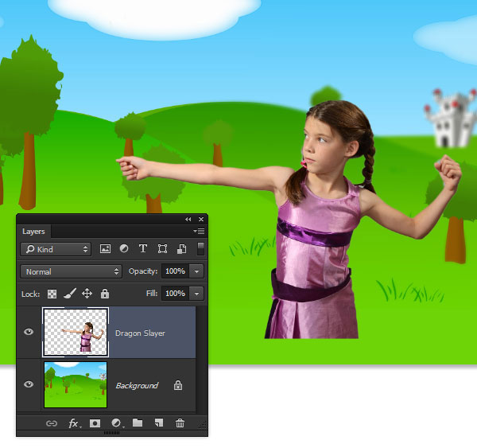477x448 pixels.
Task: Create a new layer from panel bottom
Action: tap(158, 423)
